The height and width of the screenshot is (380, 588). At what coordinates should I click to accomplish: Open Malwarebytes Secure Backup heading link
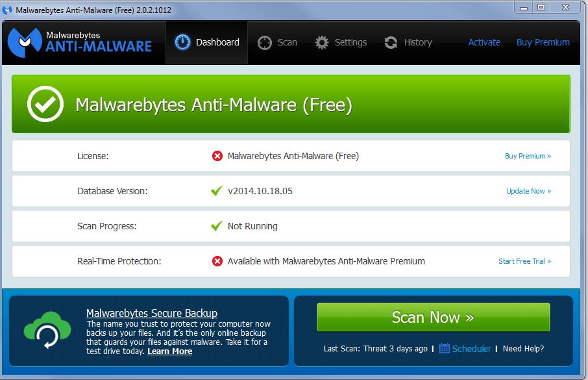(x=152, y=313)
